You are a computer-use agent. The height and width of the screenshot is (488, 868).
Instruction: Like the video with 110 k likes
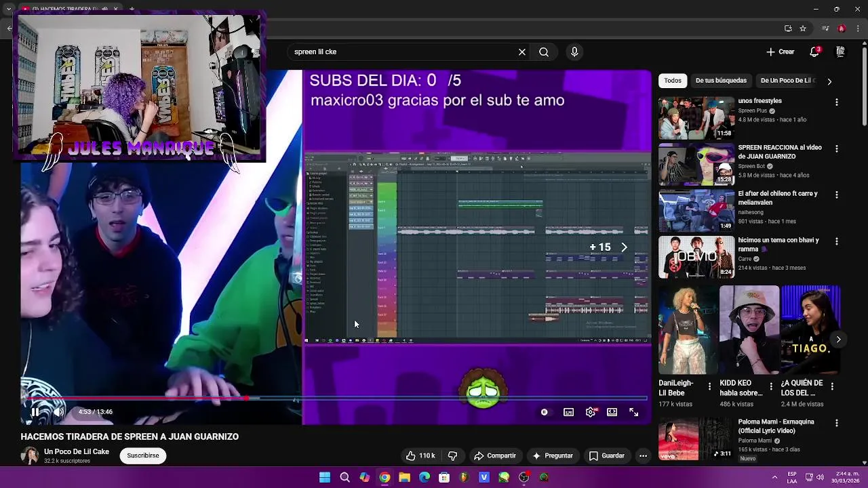pos(420,455)
